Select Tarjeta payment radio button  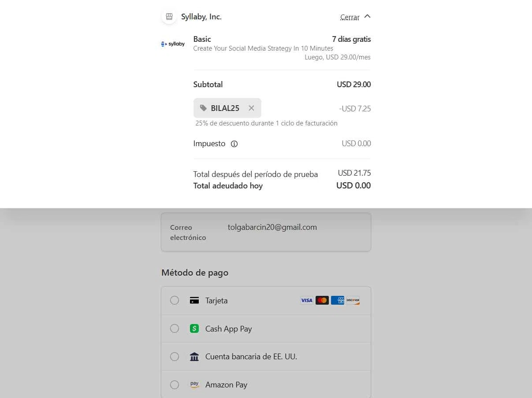[175, 300]
